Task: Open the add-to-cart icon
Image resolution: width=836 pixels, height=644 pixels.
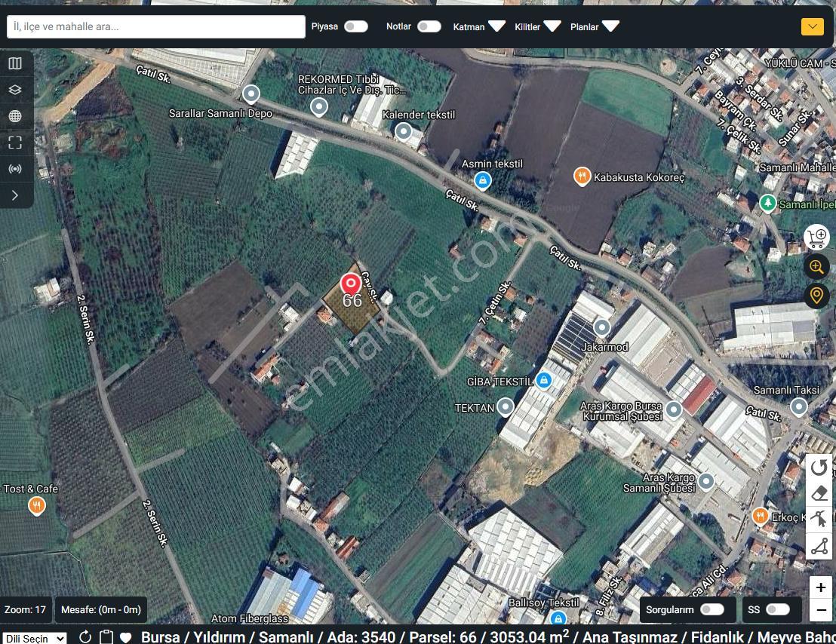Action: point(816,238)
